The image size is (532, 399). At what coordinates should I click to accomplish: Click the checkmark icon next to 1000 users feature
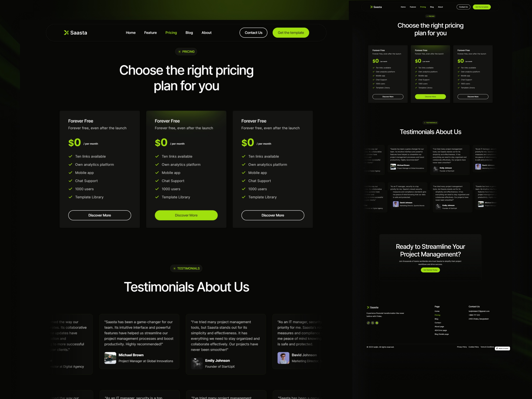(x=70, y=189)
